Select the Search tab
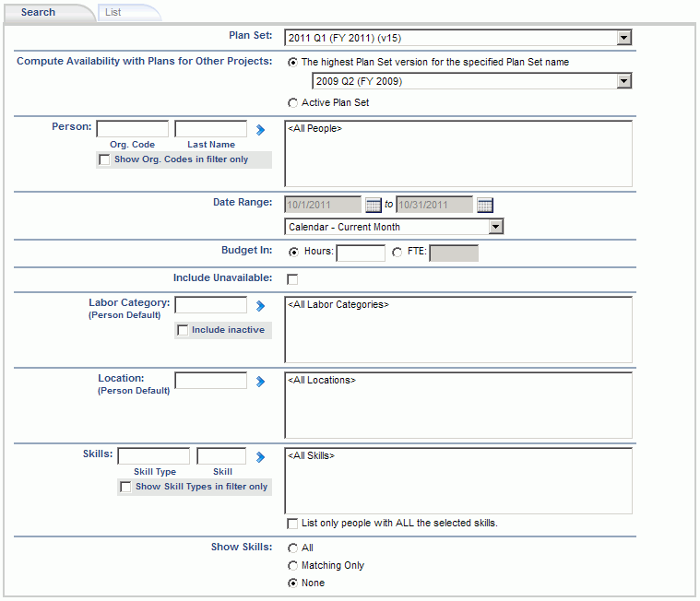Image resolution: width=700 pixels, height=601 pixels. [39, 13]
